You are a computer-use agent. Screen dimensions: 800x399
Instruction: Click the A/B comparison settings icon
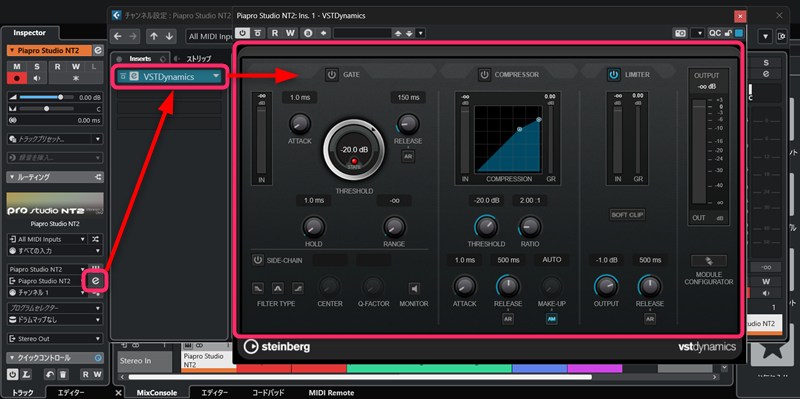tap(308, 33)
